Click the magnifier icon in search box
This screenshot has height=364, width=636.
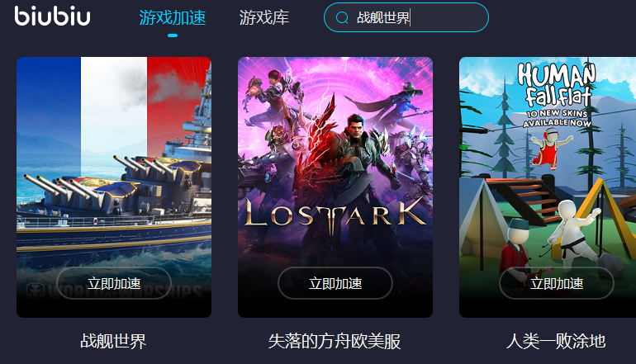coord(342,17)
